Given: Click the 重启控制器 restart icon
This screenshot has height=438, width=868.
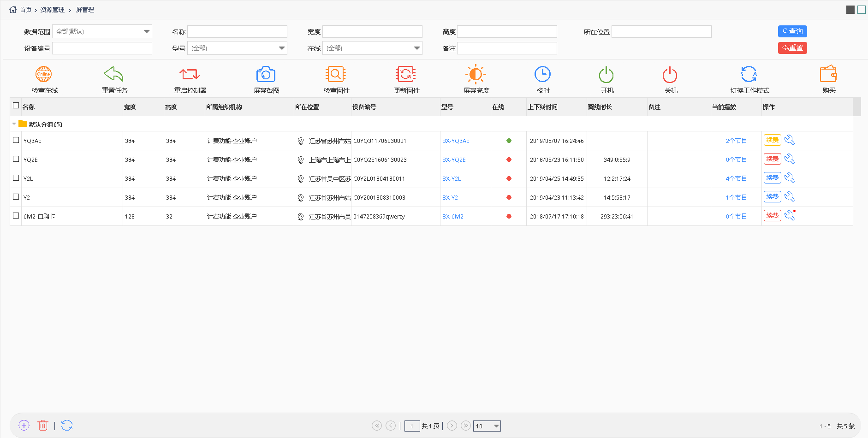Looking at the screenshot, I should [x=190, y=74].
